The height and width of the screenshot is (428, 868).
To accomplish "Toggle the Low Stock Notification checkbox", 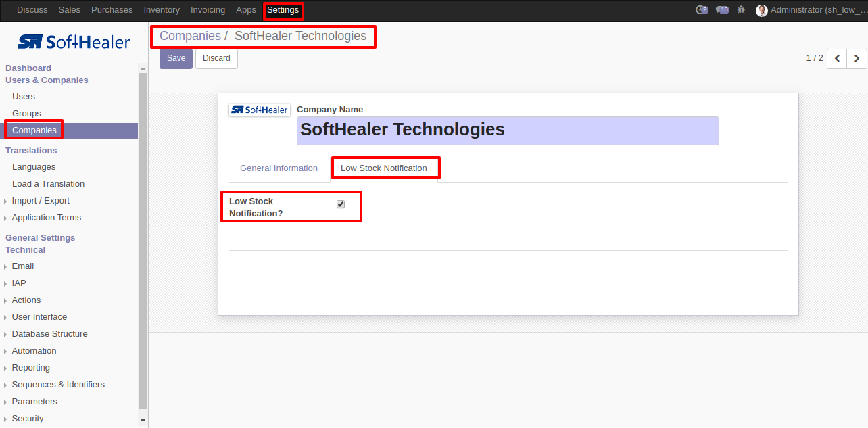I will [341, 204].
